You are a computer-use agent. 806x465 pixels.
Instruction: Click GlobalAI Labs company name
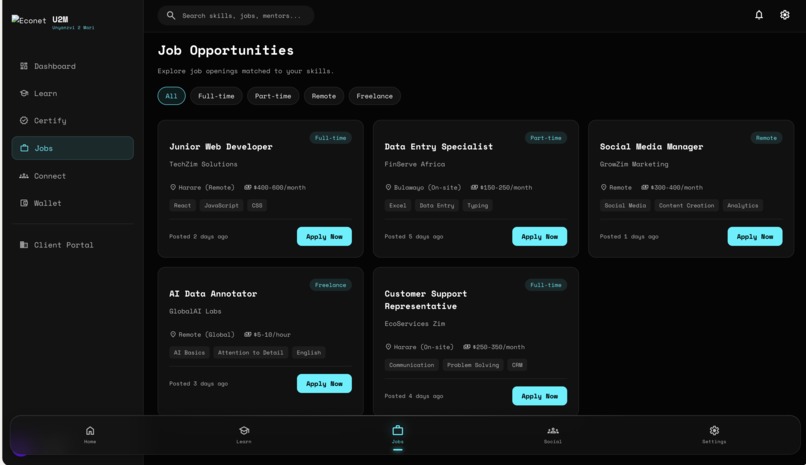coord(195,311)
